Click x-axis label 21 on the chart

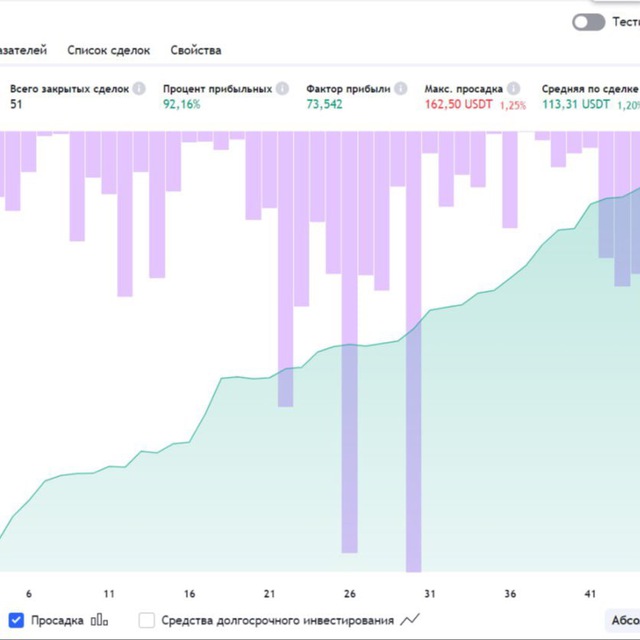click(x=269, y=594)
